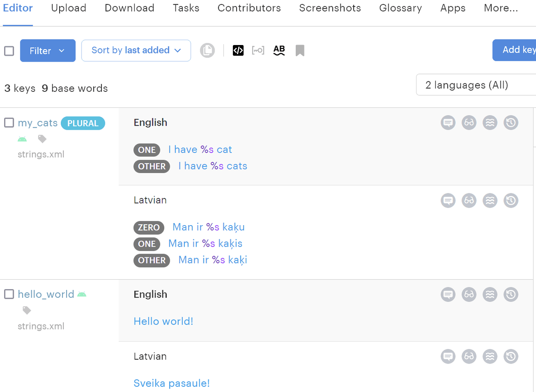The height and width of the screenshot is (392, 536).
Task: Edit the Hello world! English translation
Action: [x=163, y=321]
